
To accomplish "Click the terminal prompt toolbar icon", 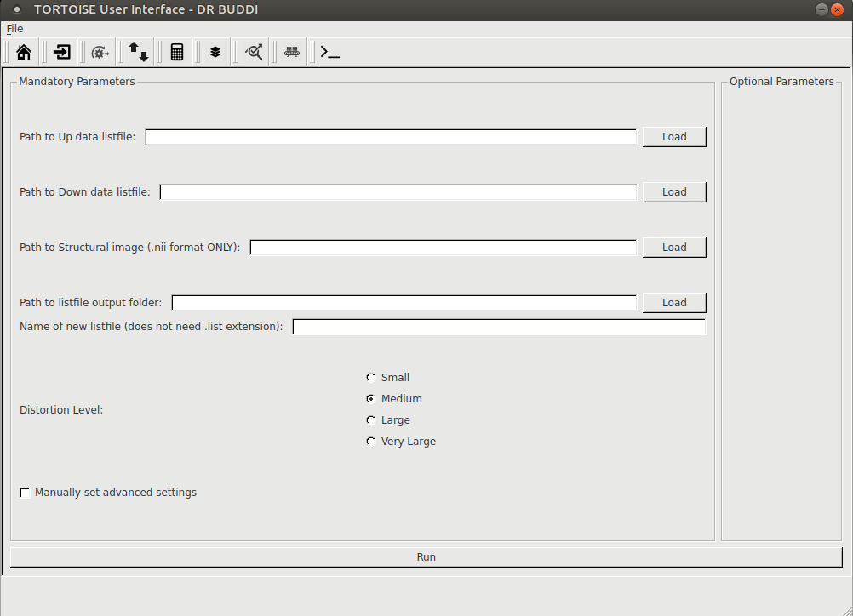I will point(329,52).
